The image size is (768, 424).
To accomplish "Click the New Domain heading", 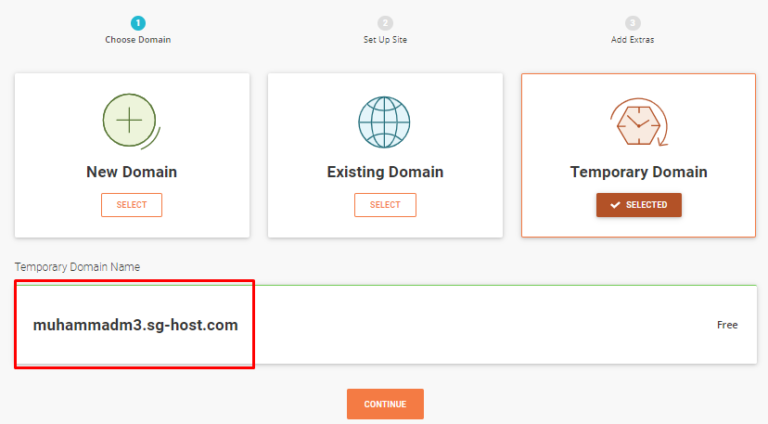I will pos(131,172).
